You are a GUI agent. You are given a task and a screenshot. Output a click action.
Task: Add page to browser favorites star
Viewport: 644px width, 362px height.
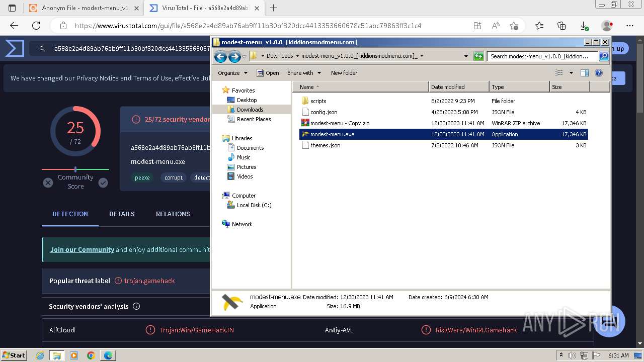coord(514,26)
